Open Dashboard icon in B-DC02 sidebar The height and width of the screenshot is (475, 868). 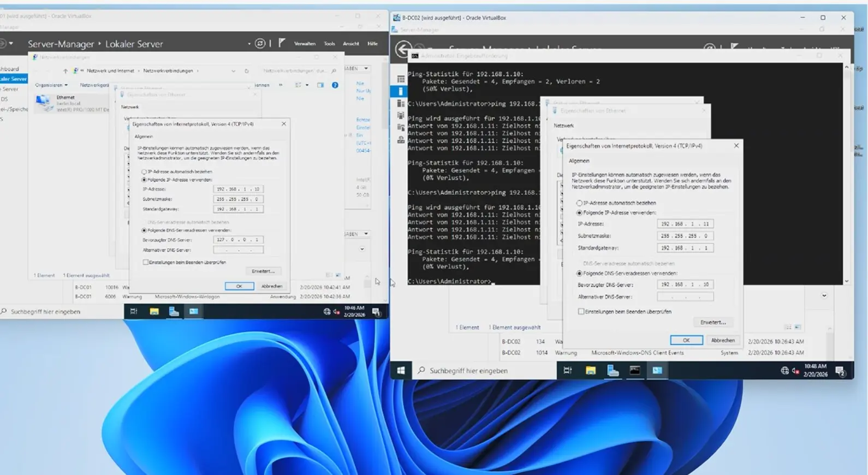click(x=401, y=79)
